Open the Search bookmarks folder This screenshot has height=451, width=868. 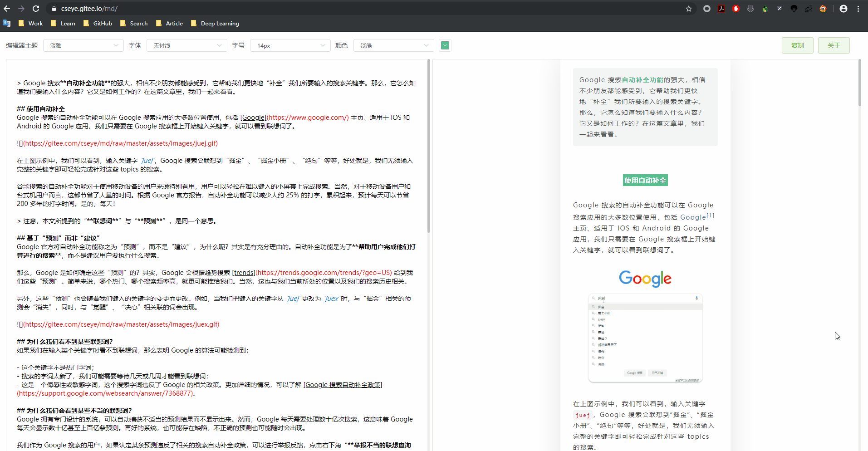tap(134, 23)
